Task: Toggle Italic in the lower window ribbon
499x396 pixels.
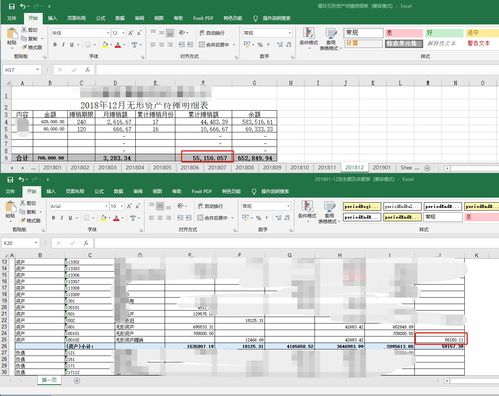Action: 62,218
